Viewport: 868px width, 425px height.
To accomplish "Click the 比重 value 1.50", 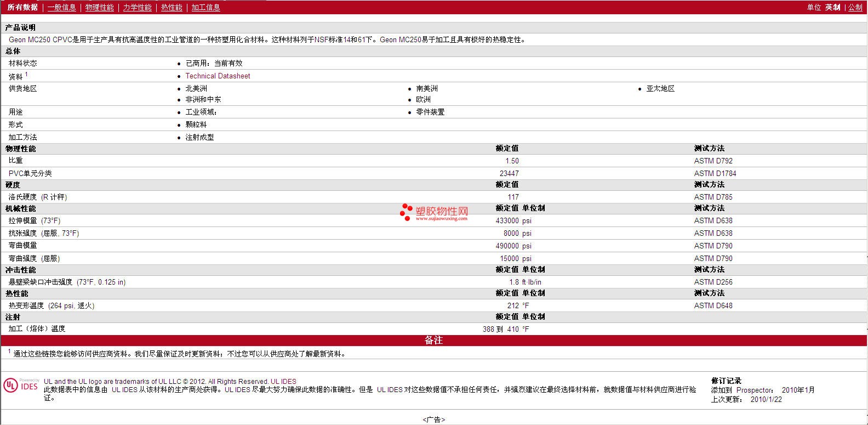I will [x=512, y=161].
